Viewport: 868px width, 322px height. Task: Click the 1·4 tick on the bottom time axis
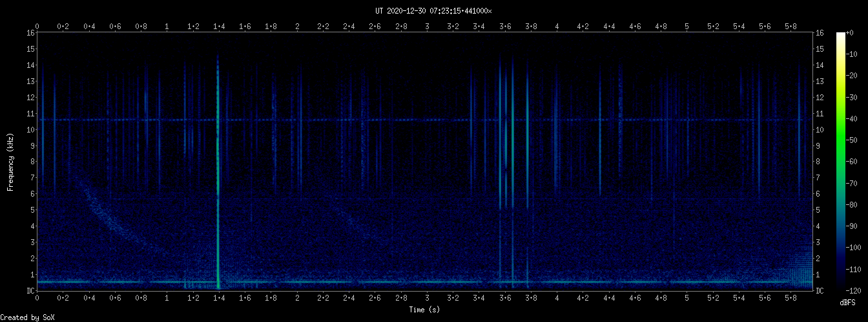(x=219, y=298)
